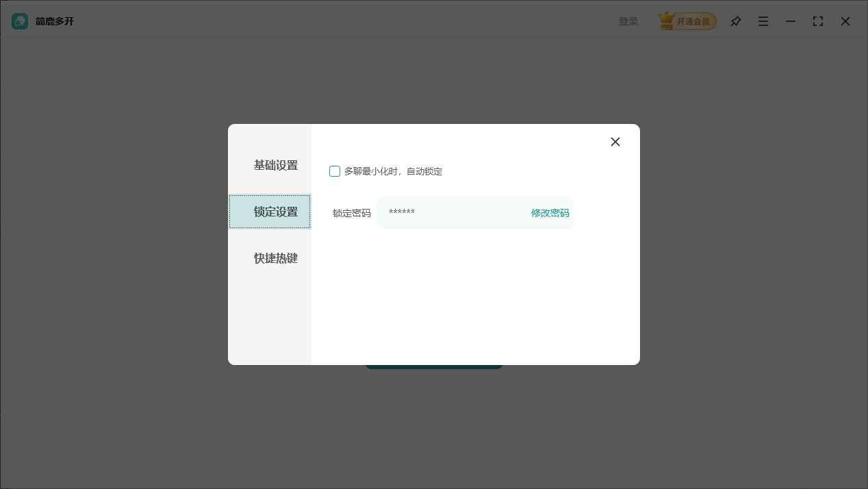
Task: Switch to the 基础设置 tab
Action: tap(275, 165)
